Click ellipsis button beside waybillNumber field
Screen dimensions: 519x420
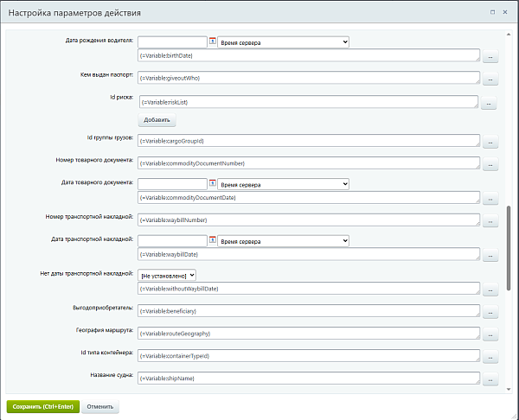coord(490,221)
